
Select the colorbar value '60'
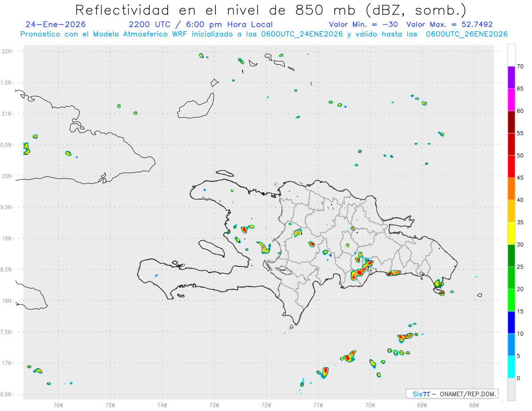(520, 111)
